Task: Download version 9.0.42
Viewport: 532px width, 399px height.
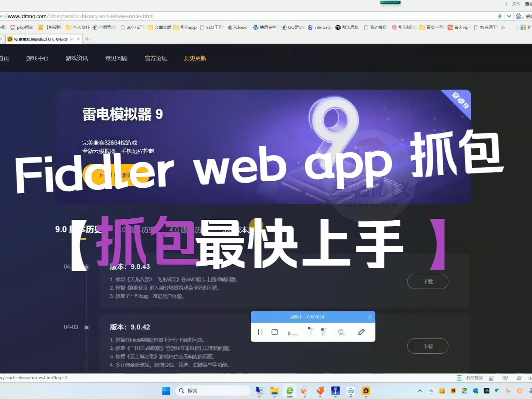Action: [x=428, y=346]
